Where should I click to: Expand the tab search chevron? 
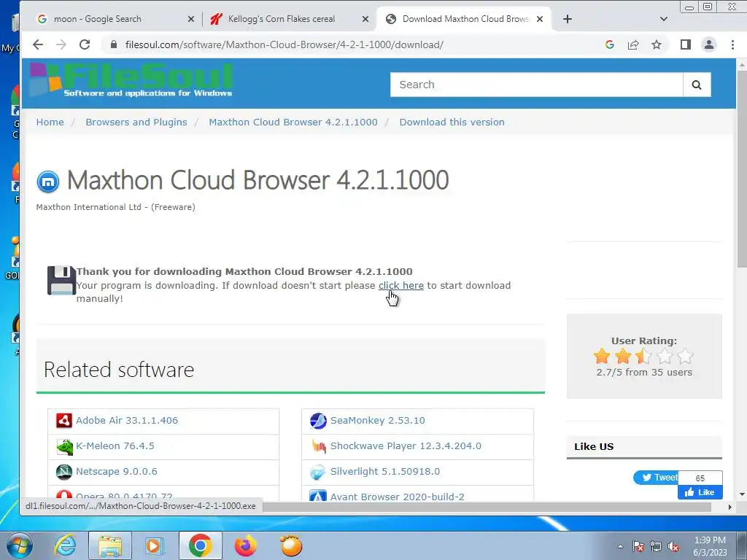point(664,19)
